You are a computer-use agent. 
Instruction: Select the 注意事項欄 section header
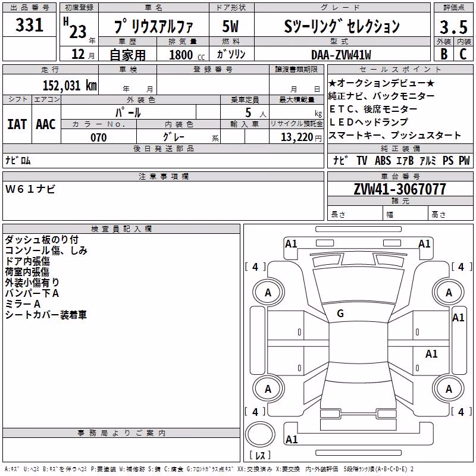coord(163,176)
